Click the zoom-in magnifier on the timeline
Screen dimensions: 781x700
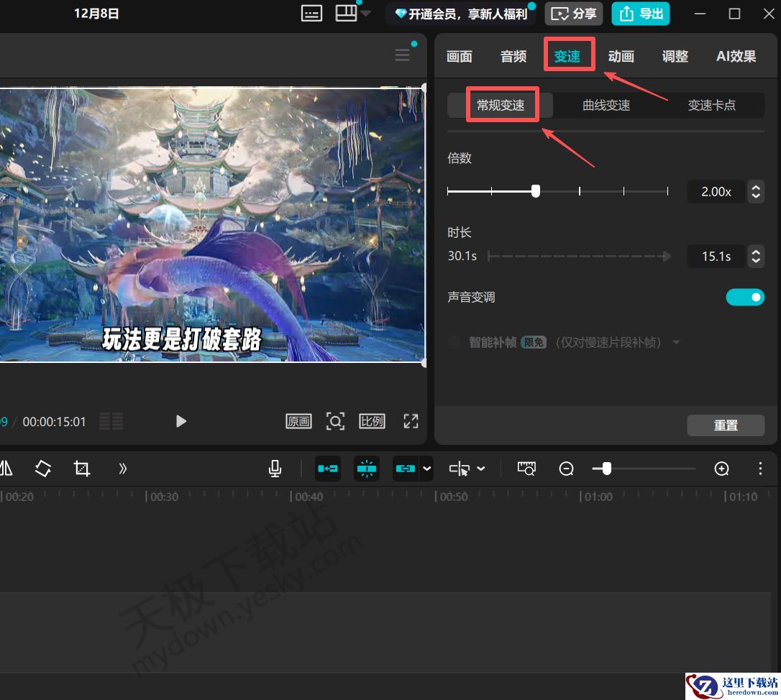722,469
